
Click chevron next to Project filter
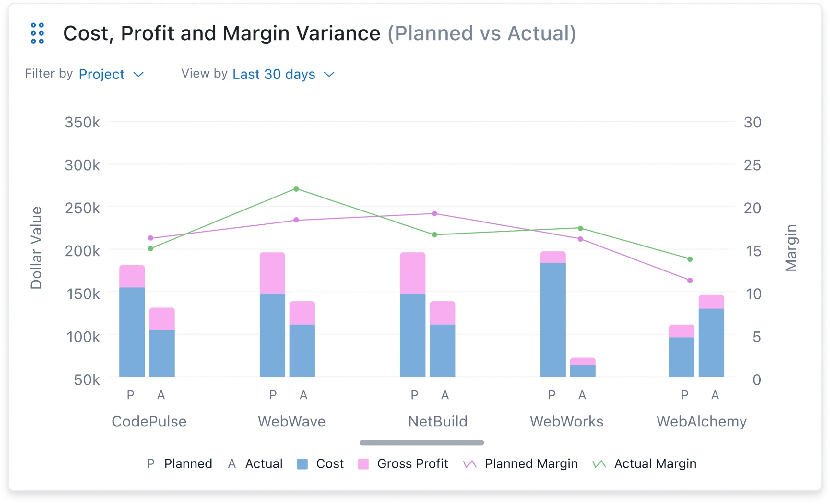[x=138, y=75]
